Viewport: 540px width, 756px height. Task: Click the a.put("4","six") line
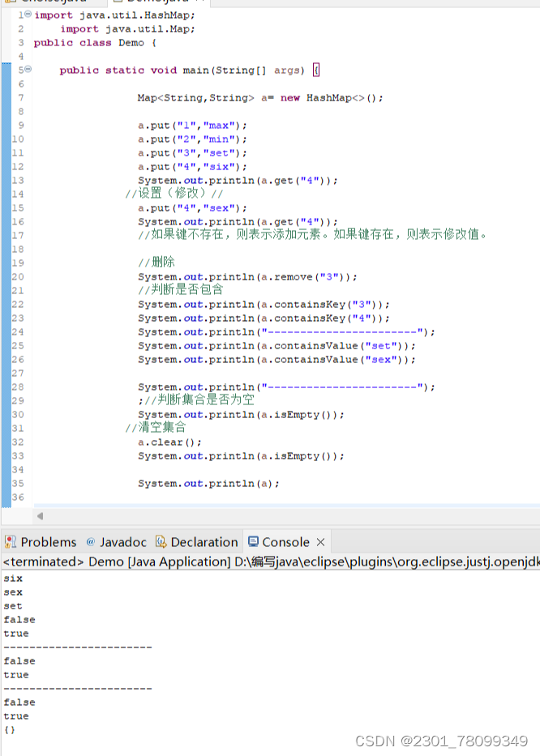192,167
